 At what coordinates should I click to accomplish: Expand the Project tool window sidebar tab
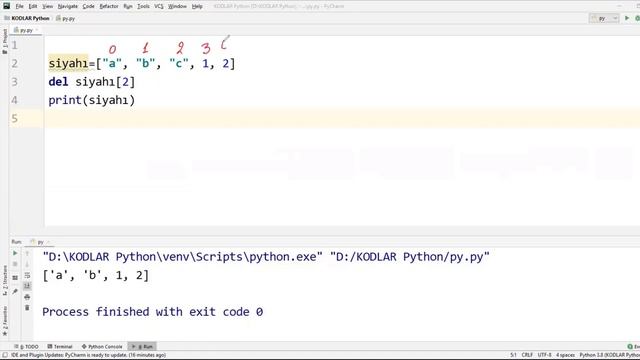4,41
